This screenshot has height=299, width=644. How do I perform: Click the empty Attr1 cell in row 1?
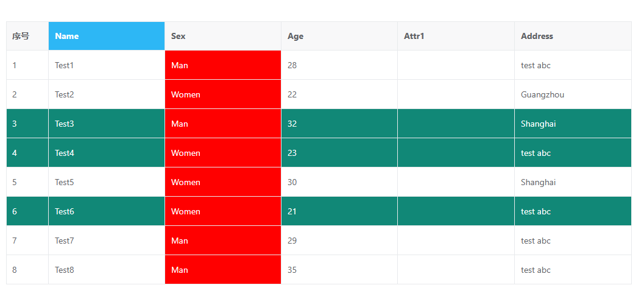455,65
